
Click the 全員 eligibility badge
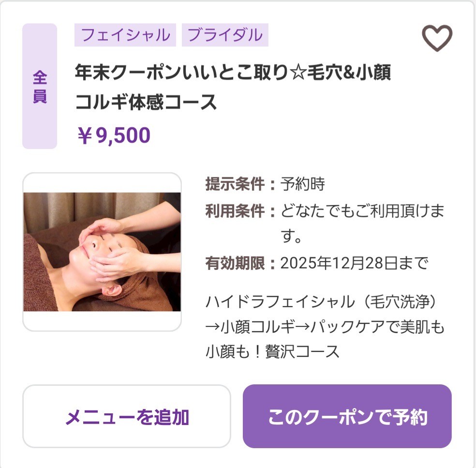40,86
